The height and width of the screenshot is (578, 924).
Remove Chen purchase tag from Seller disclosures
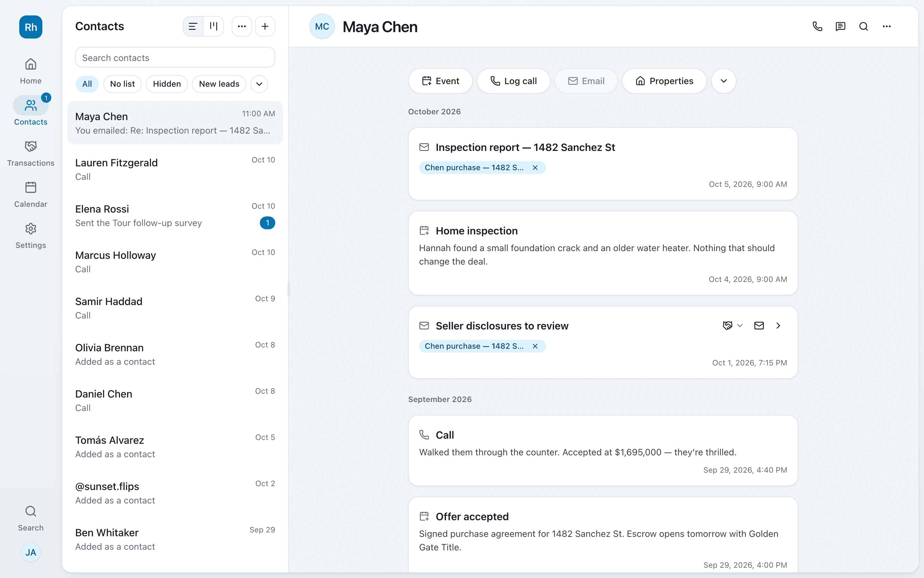535,346
